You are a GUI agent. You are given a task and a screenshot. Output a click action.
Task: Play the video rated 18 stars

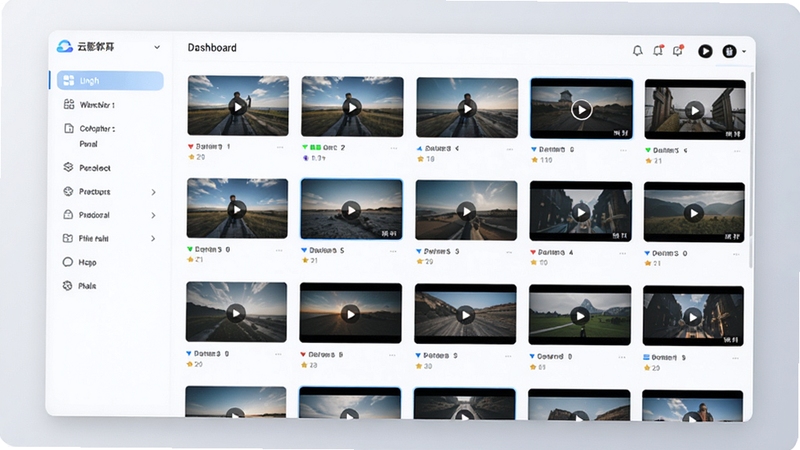[467, 108]
